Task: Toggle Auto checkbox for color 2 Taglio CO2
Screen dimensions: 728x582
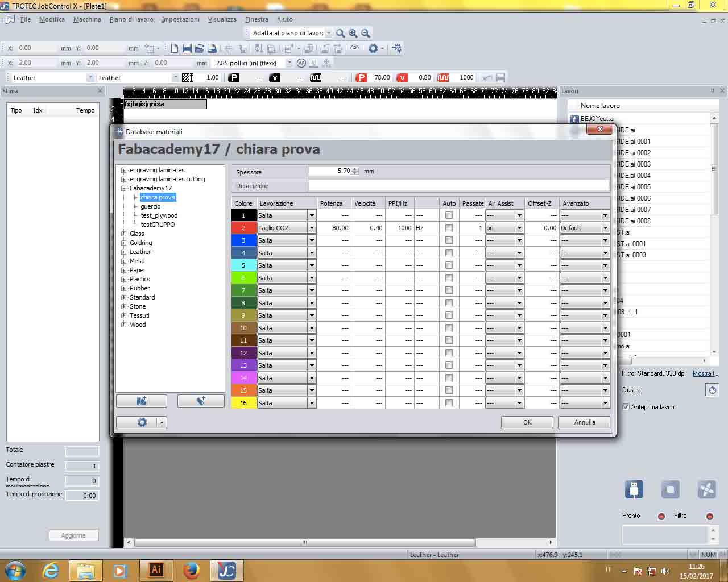Action: coord(449,228)
